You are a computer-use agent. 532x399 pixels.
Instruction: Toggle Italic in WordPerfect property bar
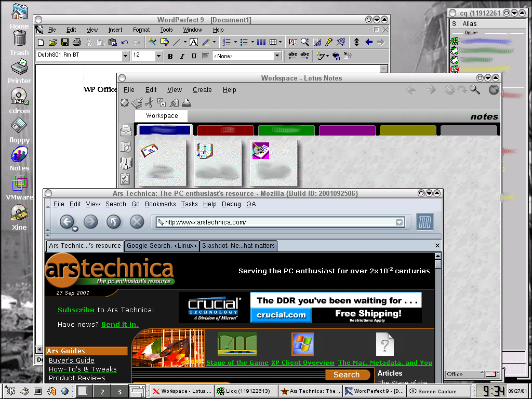click(x=182, y=56)
